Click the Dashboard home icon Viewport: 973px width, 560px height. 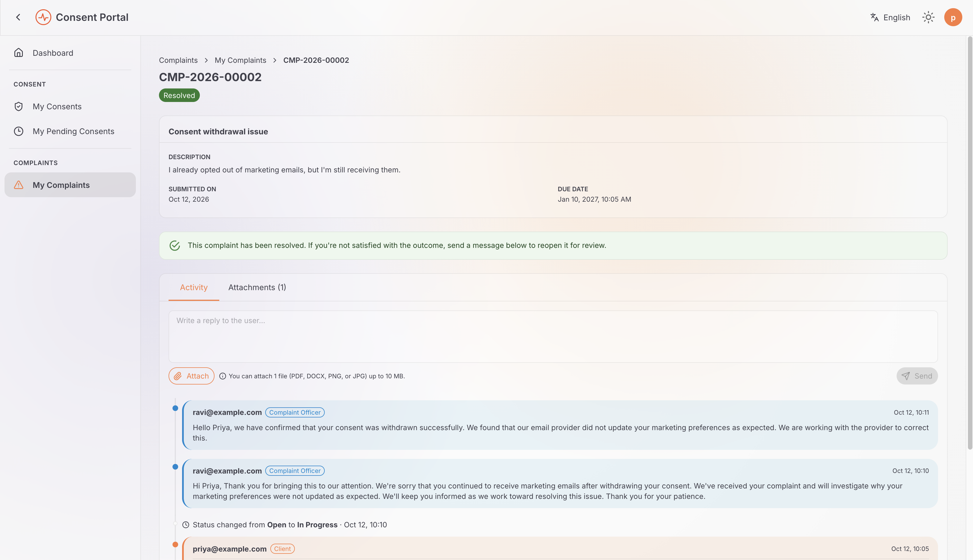(19, 53)
